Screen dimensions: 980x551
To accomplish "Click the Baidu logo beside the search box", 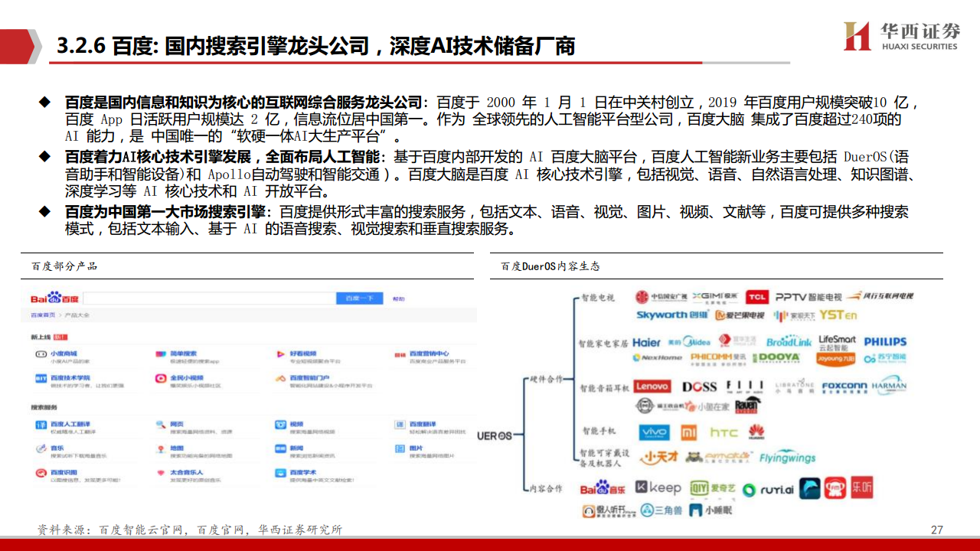I will [55, 298].
